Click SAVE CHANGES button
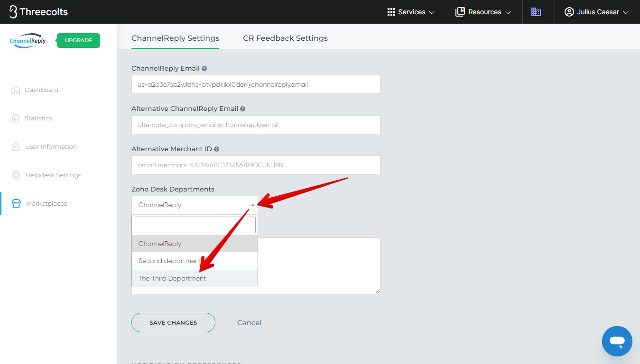 click(173, 322)
